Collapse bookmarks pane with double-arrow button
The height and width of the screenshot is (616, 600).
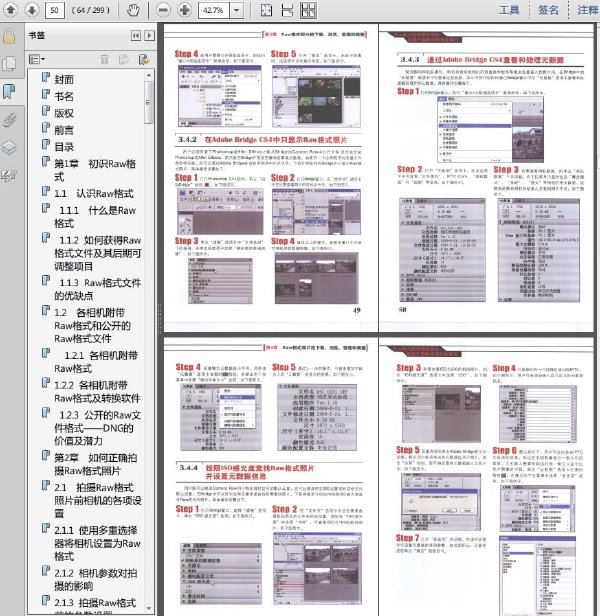pyautogui.click(x=136, y=36)
